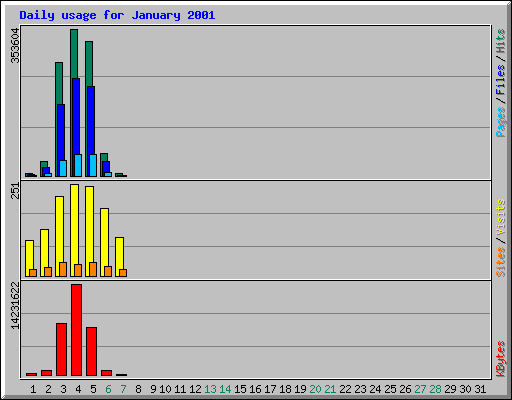Click day 3 on the x-axis
The width and height of the screenshot is (512, 400).
pyautogui.click(x=63, y=389)
